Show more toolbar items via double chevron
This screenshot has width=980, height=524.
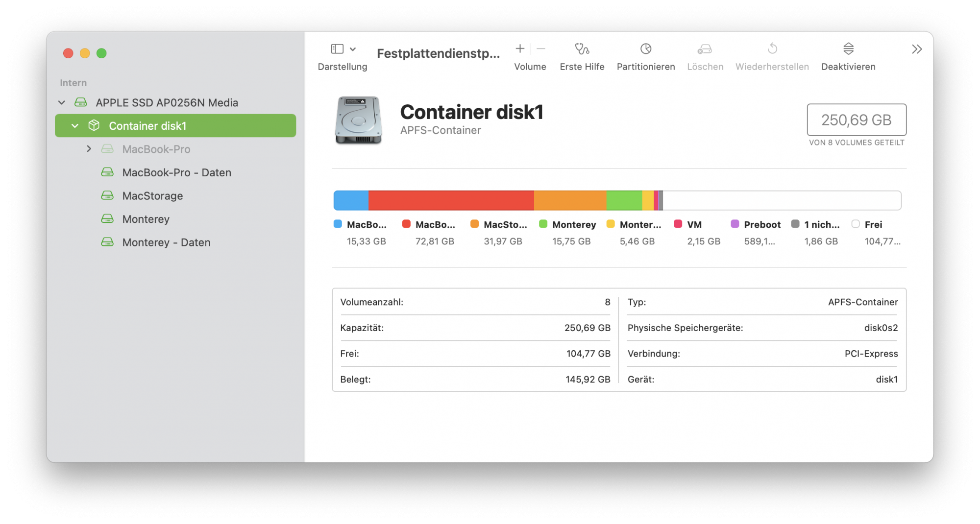pyautogui.click(x=917, y=49)
